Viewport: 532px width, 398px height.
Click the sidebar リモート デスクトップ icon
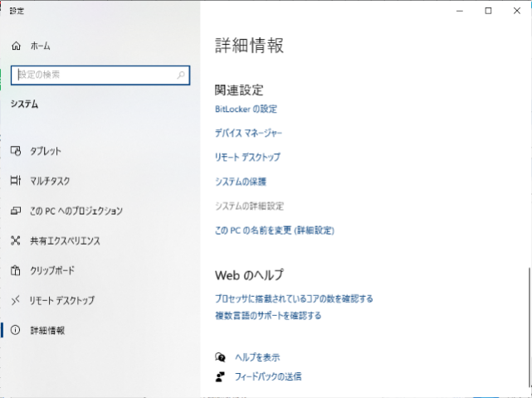click(x=16, y=300)
